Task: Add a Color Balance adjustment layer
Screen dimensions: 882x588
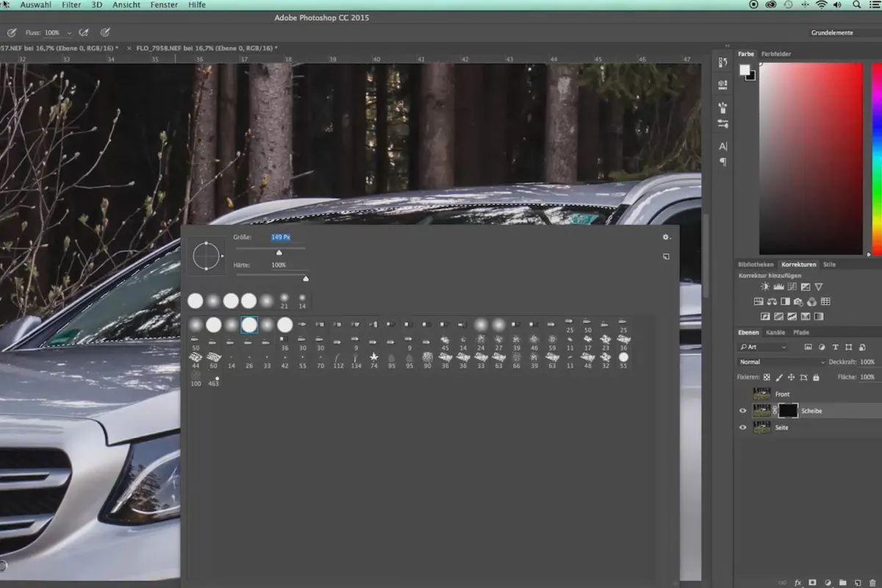Action: pyautogui.click(x=772, y=301)
